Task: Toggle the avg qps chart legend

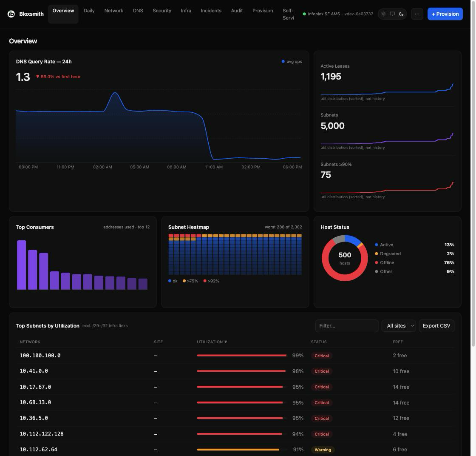Action: [292, 62]
